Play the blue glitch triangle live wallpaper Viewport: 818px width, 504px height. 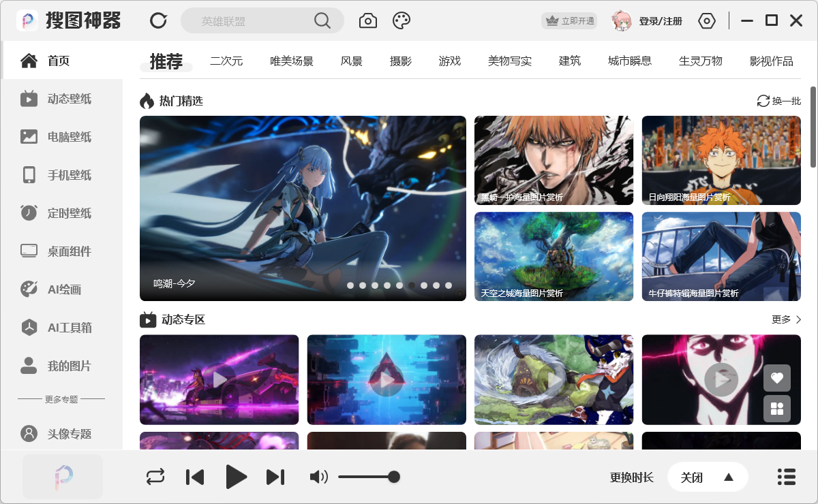click(387, 379)
